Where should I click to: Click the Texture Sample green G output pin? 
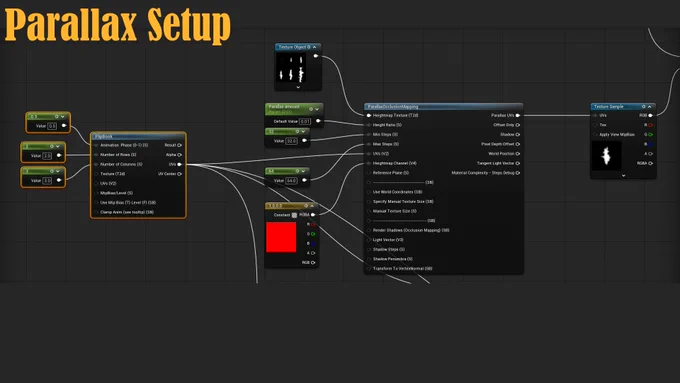click(651, 134)
